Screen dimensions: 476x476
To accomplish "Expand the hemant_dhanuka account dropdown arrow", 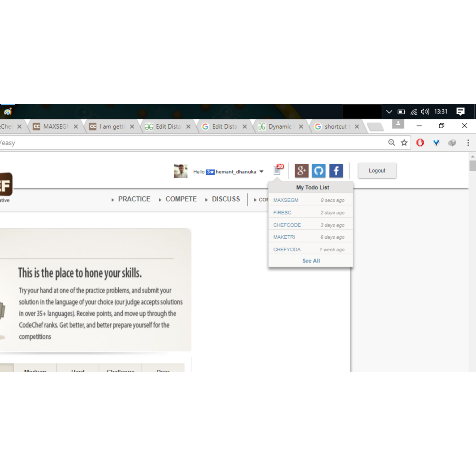I will [x=261, y=171].
